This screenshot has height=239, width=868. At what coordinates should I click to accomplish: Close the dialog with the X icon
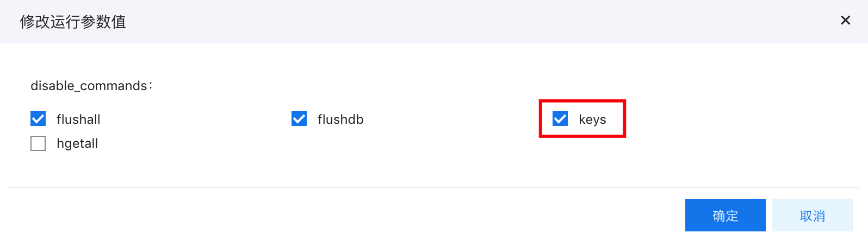pyautogui.click(x=845, y=21)
